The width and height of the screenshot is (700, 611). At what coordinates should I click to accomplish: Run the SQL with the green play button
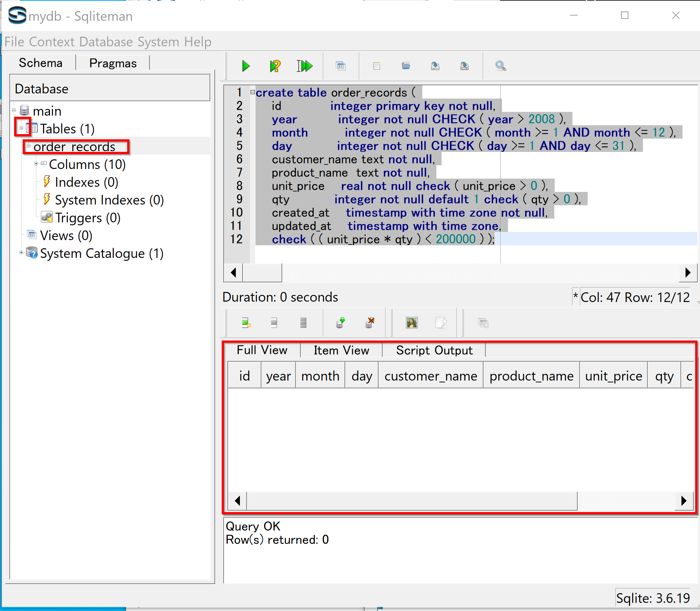point(245,66)
